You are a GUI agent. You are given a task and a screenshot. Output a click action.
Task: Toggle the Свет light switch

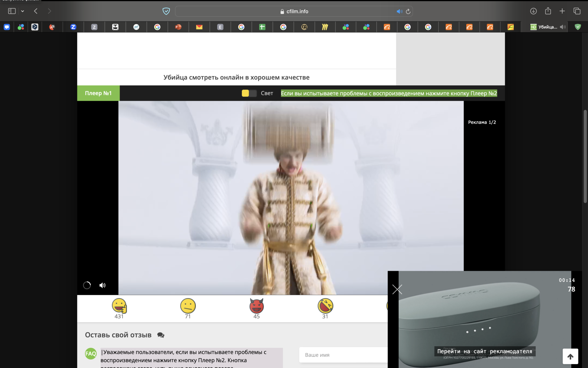point(248,93)
